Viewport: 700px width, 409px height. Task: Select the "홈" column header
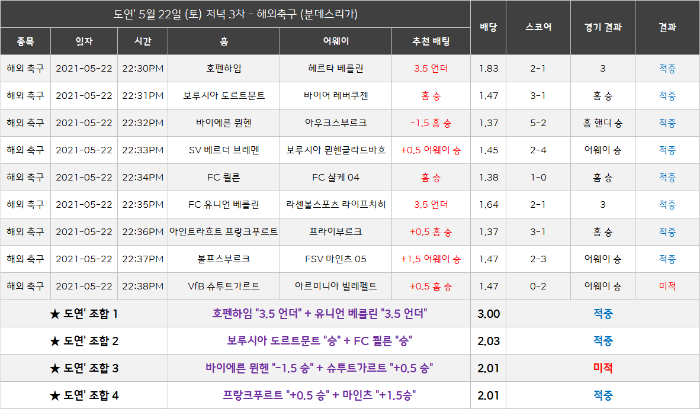pyautogui.click(x=224, y=42)
